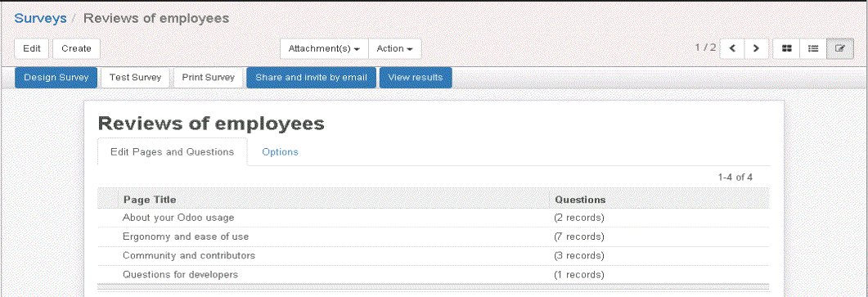
Task: Open the Attachment(s) dropdown
Action: pos(324,49)
